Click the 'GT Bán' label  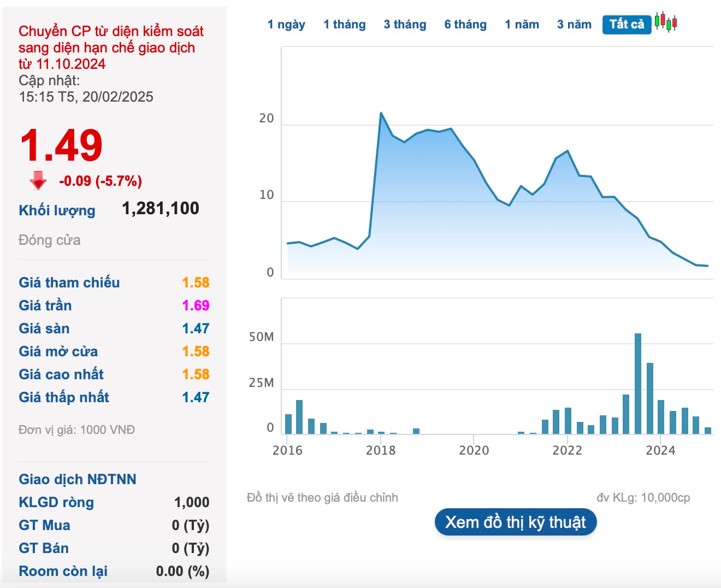pos(44,548)
